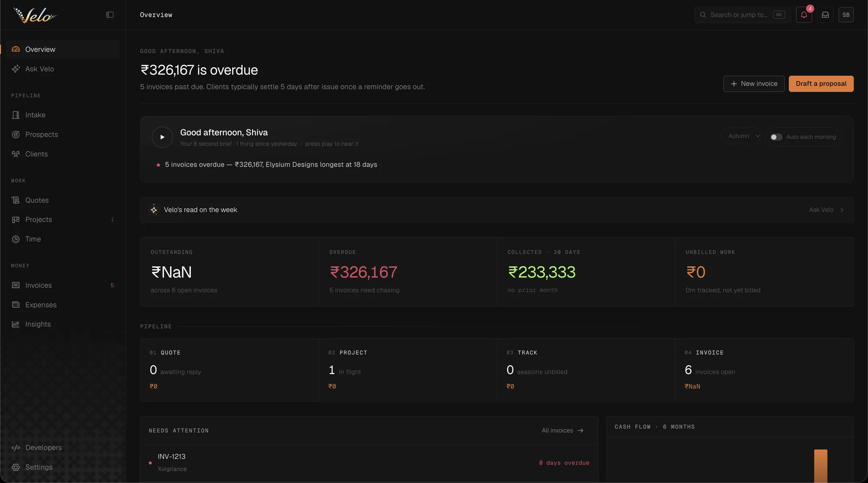Screen dimensions: 868x483
Task: Open the 01 Quote pipeline stage
Action: click(x=230, y=370)
